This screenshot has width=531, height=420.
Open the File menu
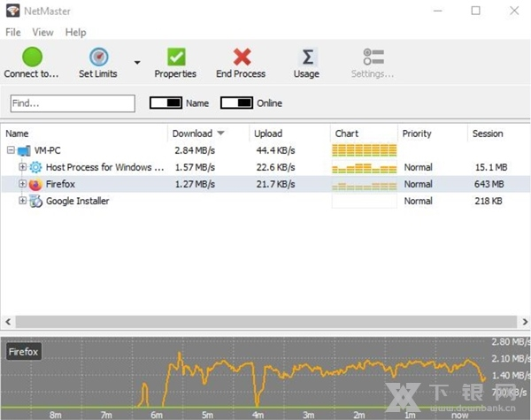13,33
